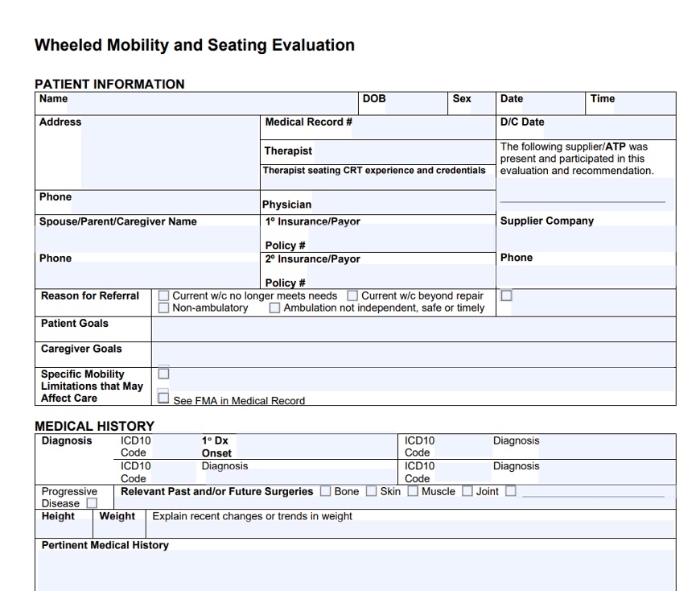The image size is (700, 591).
Task: Click the bottom-right Diagnosis field
Action: [607, 472]
